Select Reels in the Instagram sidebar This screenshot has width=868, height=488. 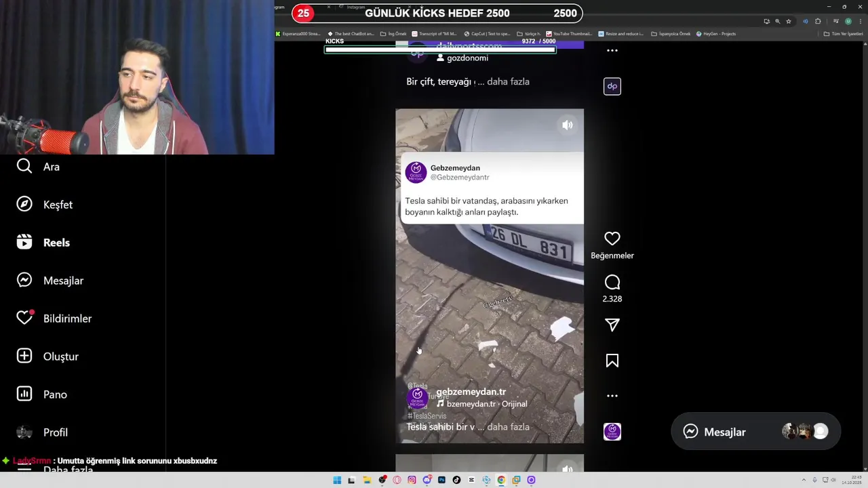click(43, 243)
